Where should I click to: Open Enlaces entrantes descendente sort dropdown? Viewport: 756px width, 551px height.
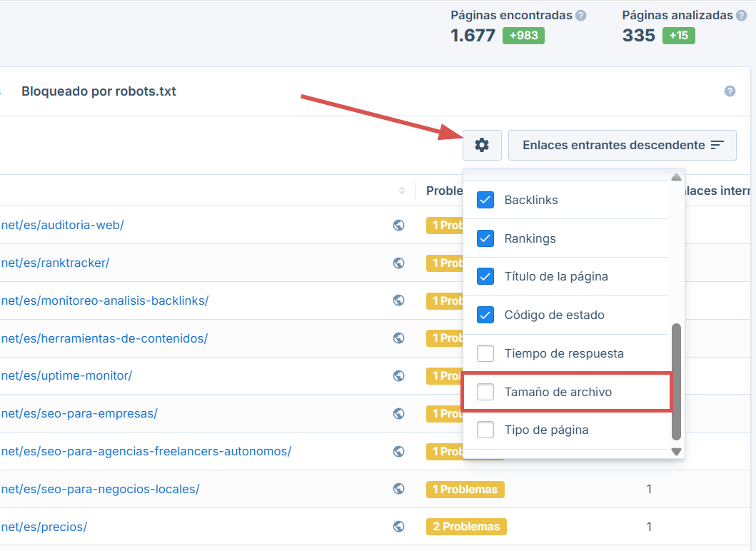point(623,145)
